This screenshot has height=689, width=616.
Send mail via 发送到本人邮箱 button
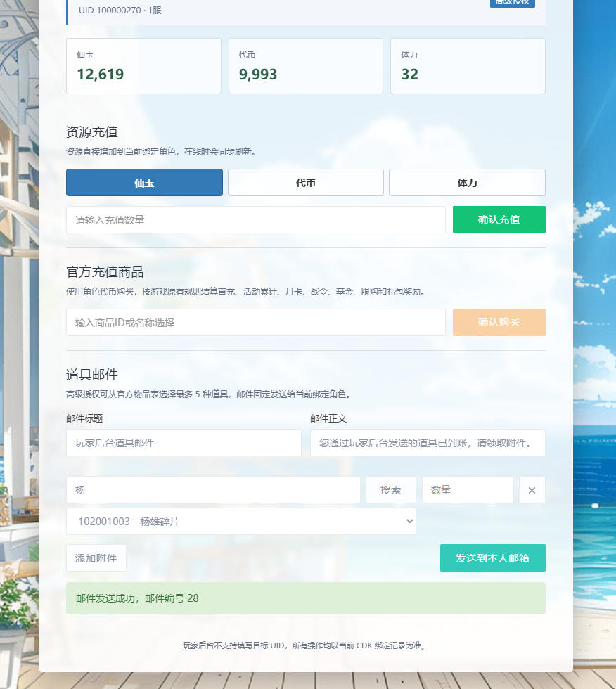click(492, 558)
